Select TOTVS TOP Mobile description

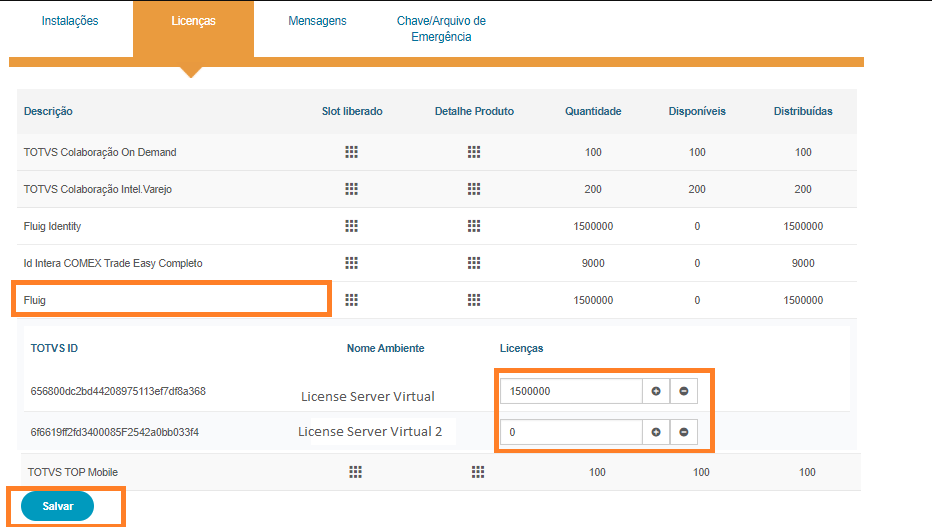(x=73, y=472)
